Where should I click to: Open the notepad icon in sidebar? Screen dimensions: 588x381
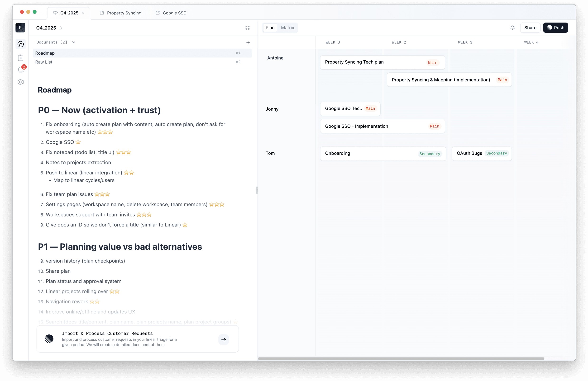click(20, 58)
